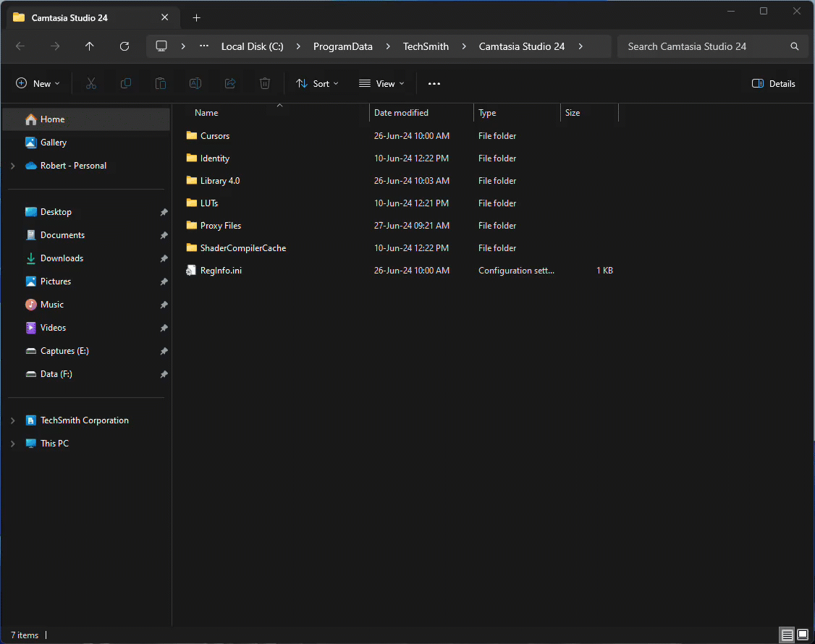Click the Share icon in the toolbar
Image resolution: width=815 pixels, height=644 pixels.
click(229, 82)
